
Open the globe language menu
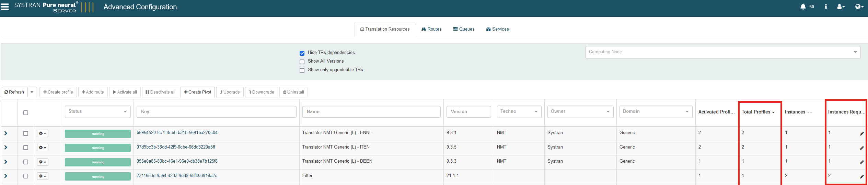point(859,7)
